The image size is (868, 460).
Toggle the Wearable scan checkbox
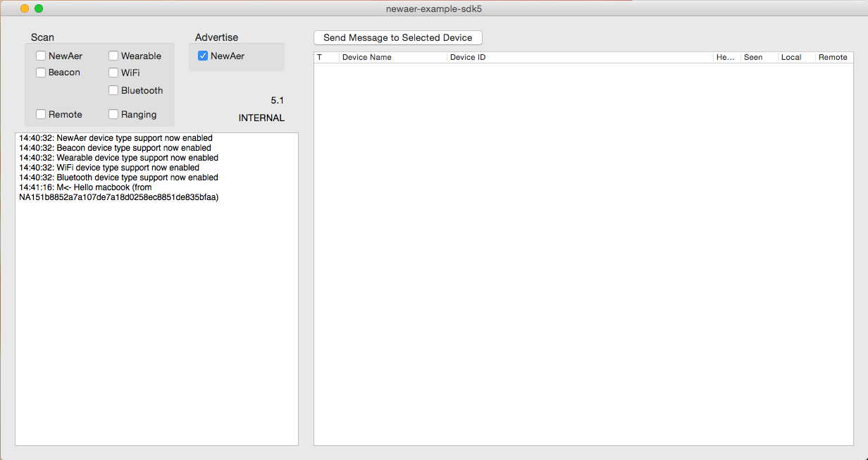coord(113,56)
